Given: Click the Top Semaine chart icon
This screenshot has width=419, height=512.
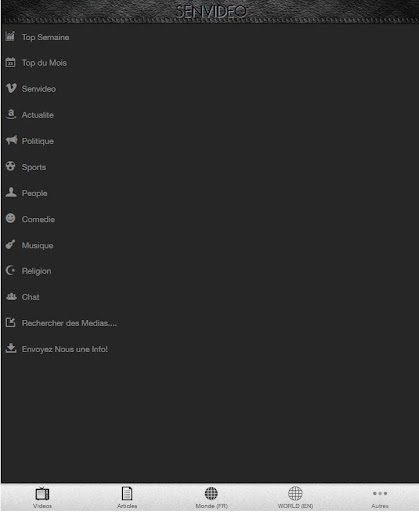Looking at the screenshot, I should click(10, 36).
